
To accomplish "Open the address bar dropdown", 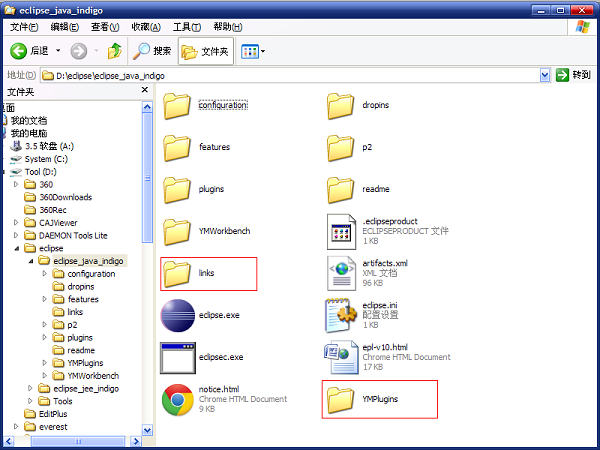I will tap(545, 75).
